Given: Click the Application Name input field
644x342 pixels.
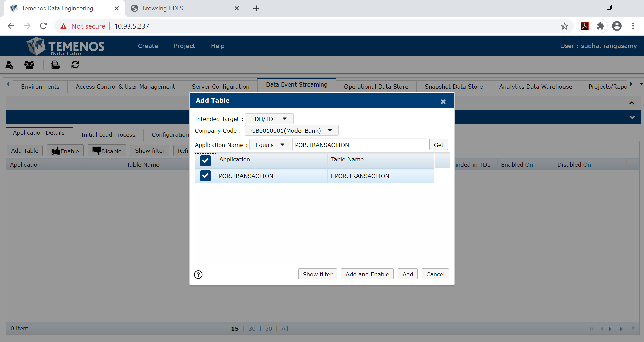Looking at the screenshot, I should click(359, 145).
